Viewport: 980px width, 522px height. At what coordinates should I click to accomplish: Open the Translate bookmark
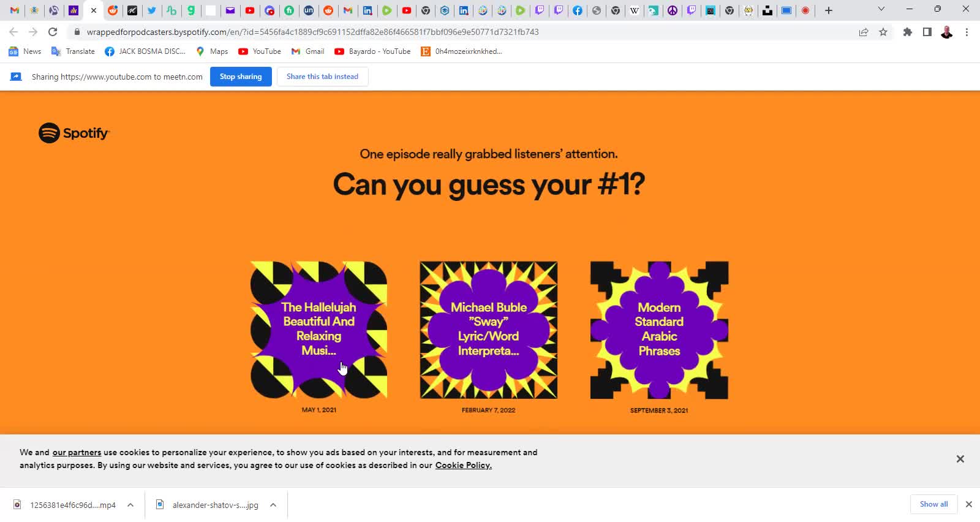73,51
